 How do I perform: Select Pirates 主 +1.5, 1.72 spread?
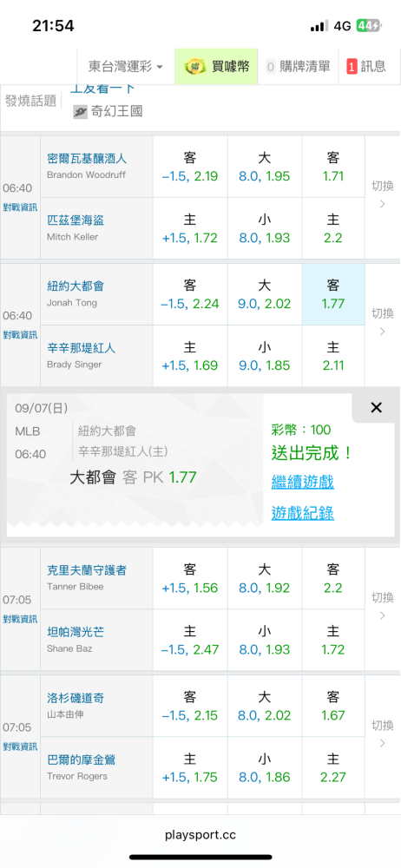pos(190,228)
